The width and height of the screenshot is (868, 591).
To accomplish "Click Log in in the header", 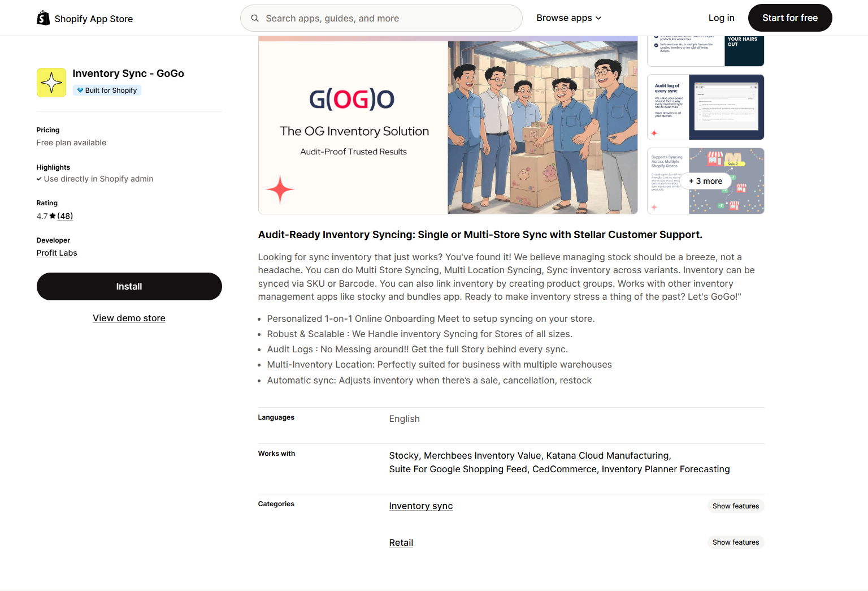I will coord(721,18).
